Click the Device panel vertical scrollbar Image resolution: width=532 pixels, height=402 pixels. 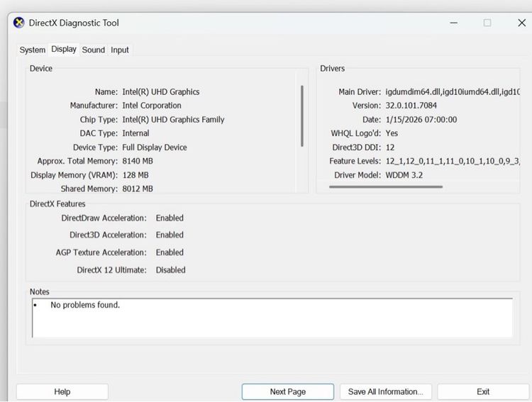302,116
